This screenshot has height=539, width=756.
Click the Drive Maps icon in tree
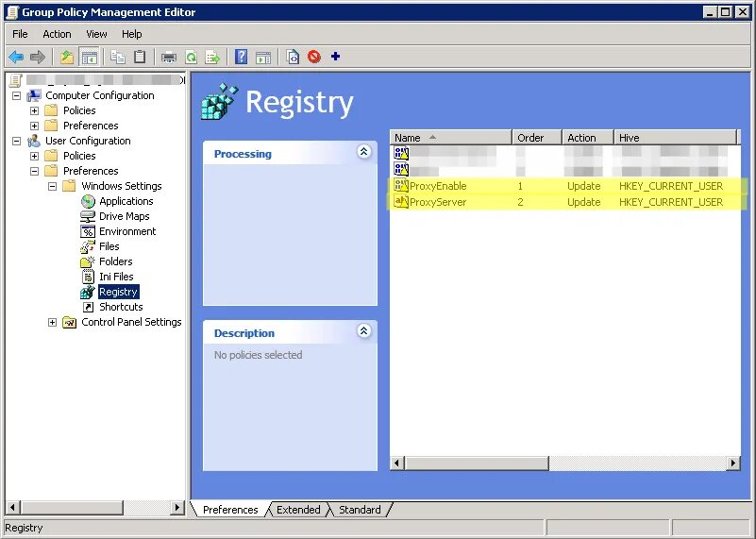[x=88, y=216]
